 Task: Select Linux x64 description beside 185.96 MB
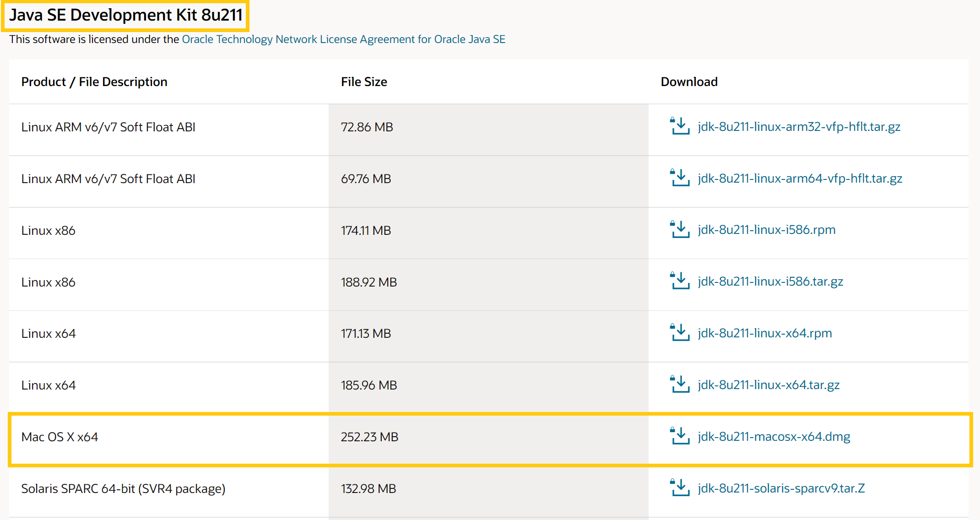click(x=169, y=388)
